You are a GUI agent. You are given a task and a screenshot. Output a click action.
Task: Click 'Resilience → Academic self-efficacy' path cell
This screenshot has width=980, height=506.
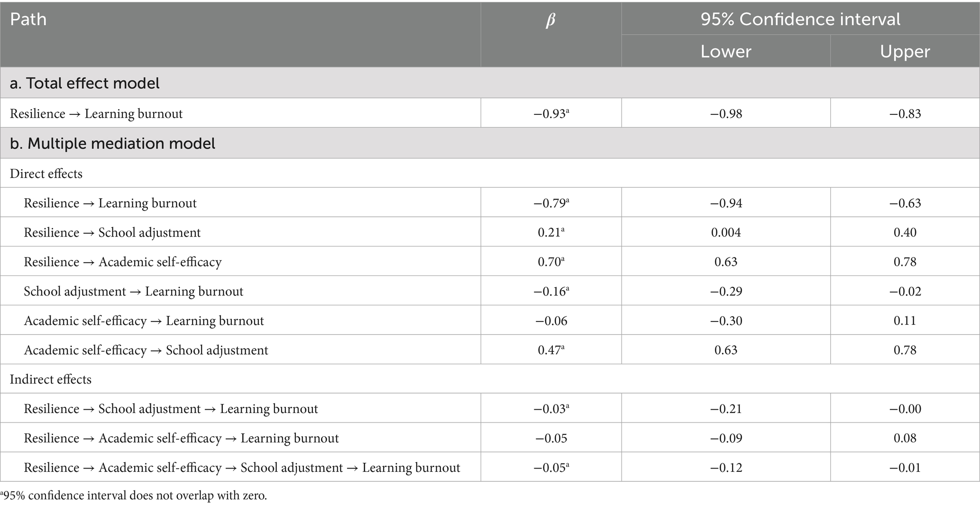[123, 262]
